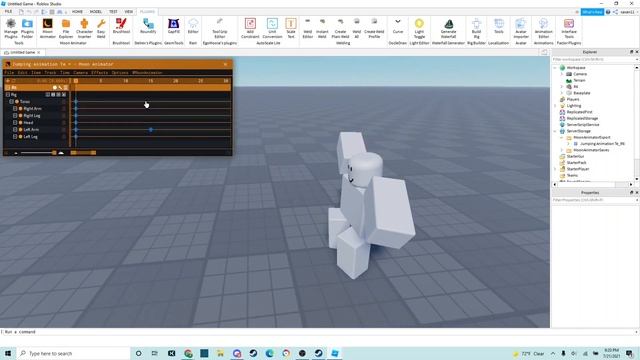Click the Character Inserter icon
This screenshot has height=360, width=640.
(x=84, y=29)
